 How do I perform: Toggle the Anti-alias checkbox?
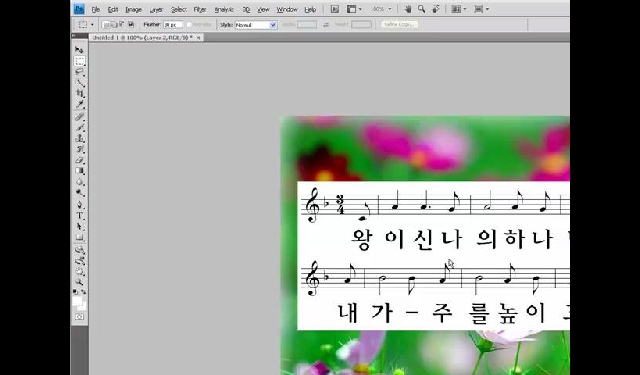tap(189, 25)
